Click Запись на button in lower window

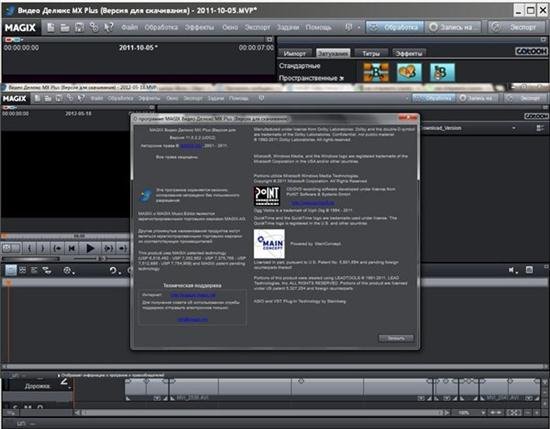[x=478, y=99]
